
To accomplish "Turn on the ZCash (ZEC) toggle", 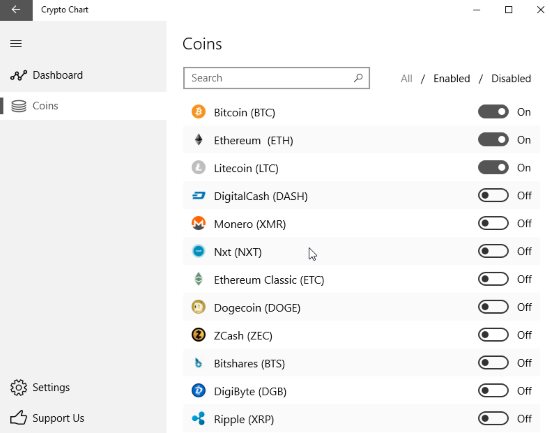I will (493, 335).
